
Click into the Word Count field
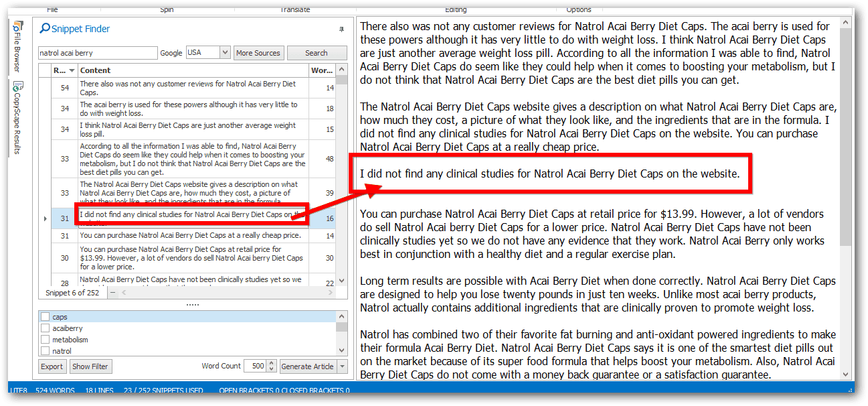pyautogui.click(x=254, y=366)
